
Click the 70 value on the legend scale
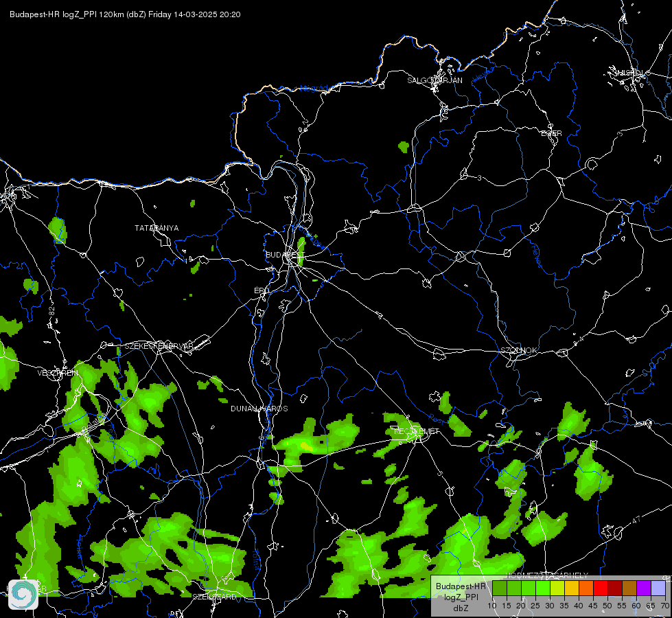click(665, 606)
